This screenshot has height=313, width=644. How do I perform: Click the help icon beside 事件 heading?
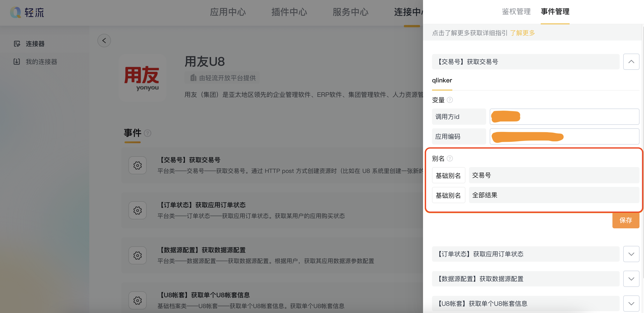coord(148,133)
